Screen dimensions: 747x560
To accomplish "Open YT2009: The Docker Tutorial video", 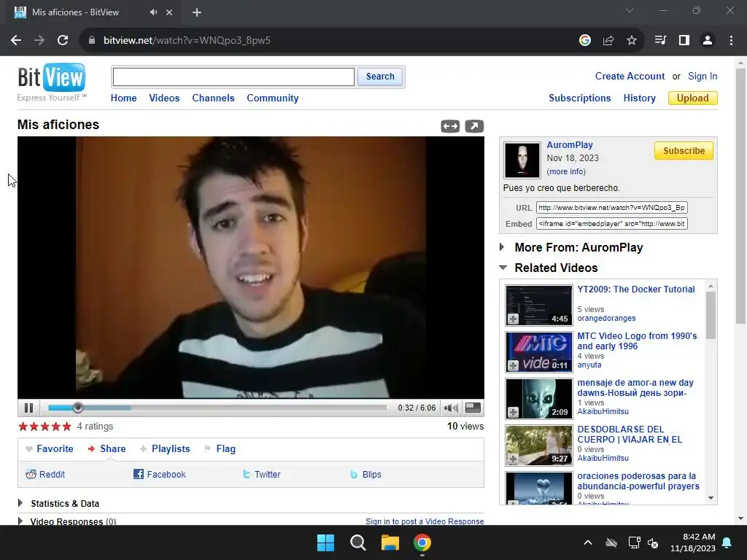I will click(x=636, y=289).
